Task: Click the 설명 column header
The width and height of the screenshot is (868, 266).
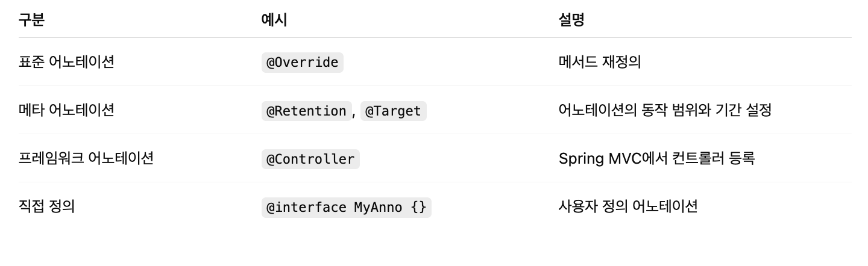Action: coord(571,20)
